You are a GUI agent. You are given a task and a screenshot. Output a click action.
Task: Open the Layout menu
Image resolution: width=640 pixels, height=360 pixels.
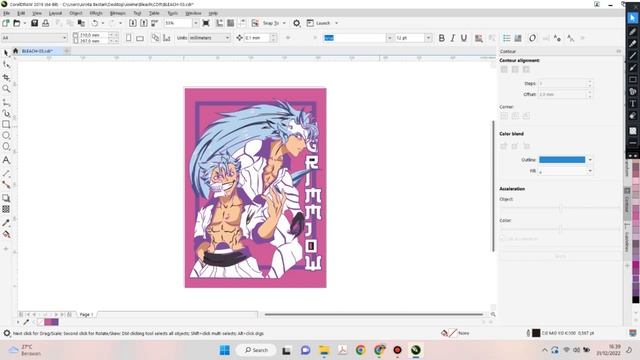(x=55, y=13)
